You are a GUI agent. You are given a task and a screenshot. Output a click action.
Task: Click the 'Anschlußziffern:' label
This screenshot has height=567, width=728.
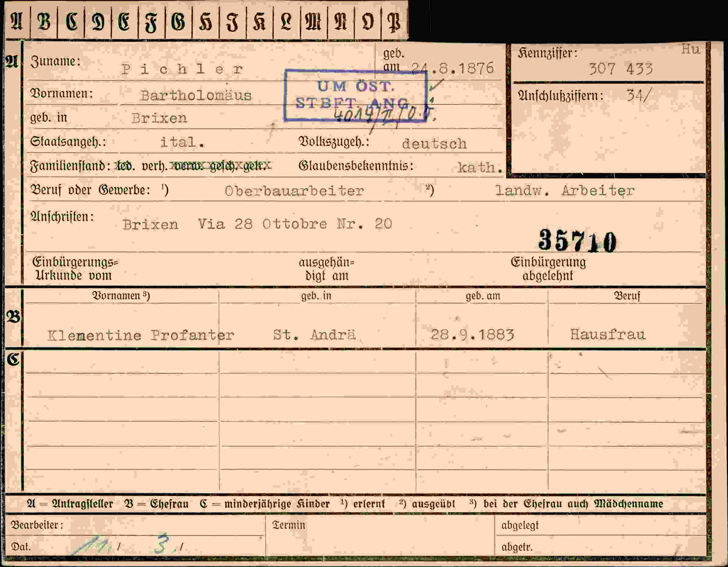[x=560, y=96]
